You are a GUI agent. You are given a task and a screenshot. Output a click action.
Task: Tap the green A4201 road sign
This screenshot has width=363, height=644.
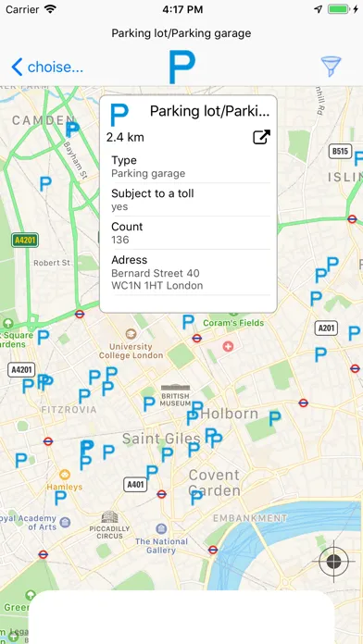(x=25, y=240)
